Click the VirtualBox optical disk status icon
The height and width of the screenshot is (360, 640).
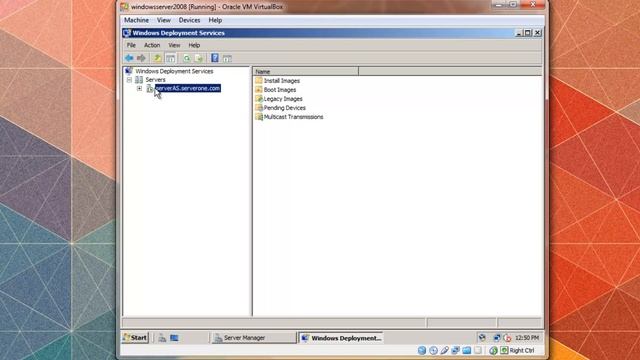(x=433, y=350)
